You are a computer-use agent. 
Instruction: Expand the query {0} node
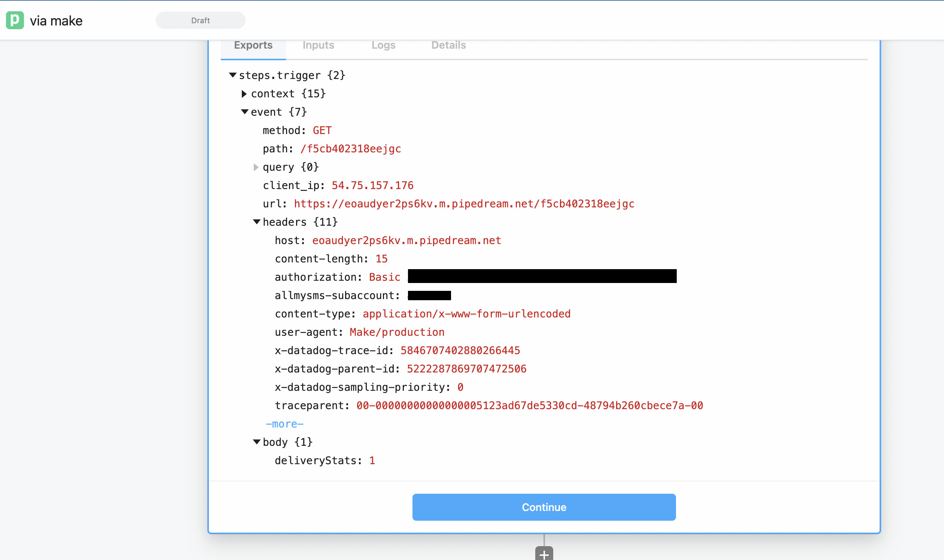(256, 167)
